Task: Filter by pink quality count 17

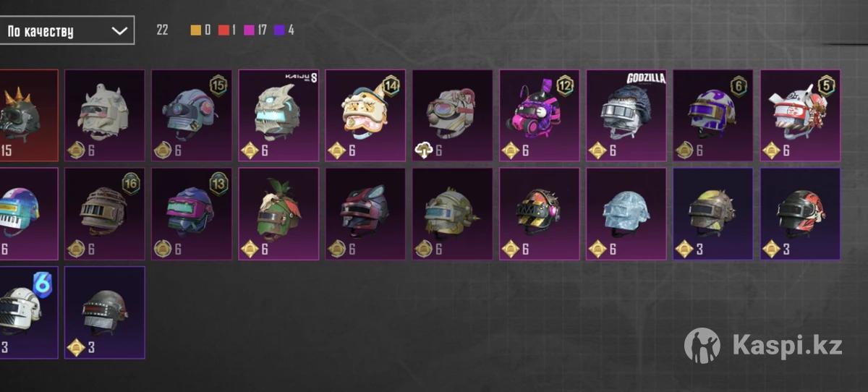Action: (x=256, y=30)
